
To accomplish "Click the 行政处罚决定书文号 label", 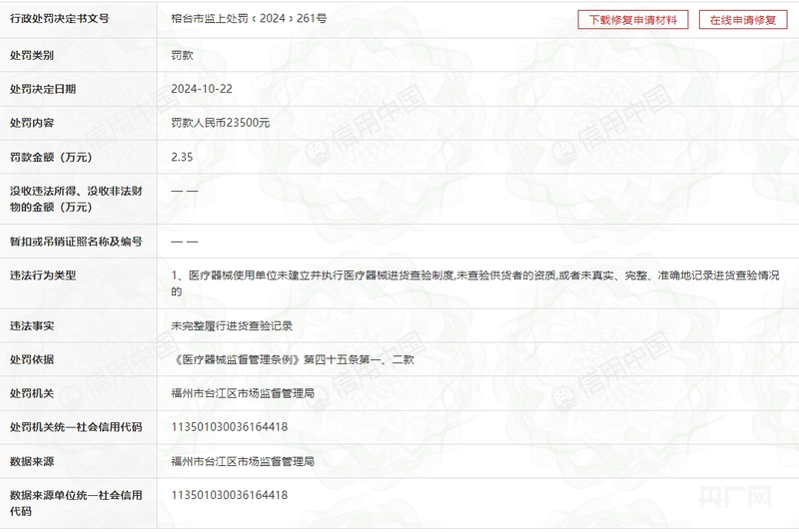I will tap(60, 19).
